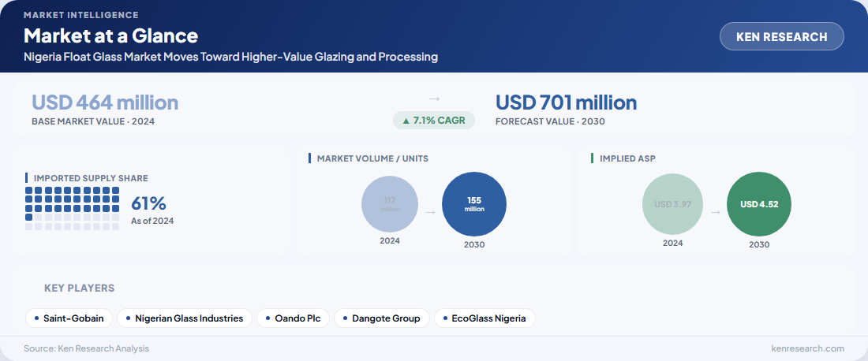Click the KEY PLAYERS heading

pyautogui.click(x=79, y=288)
